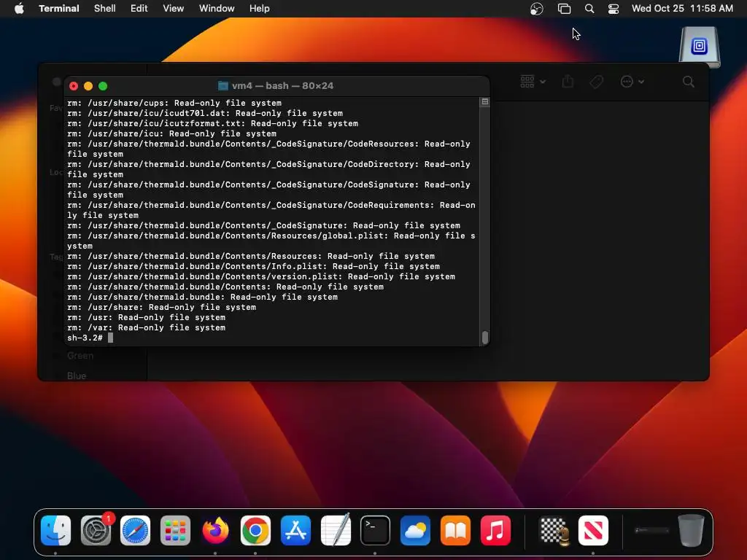Image resolution: width=747 pixels, height=560 pixels.
Task: Launch Firefox from the Dock
Action: 215,531
